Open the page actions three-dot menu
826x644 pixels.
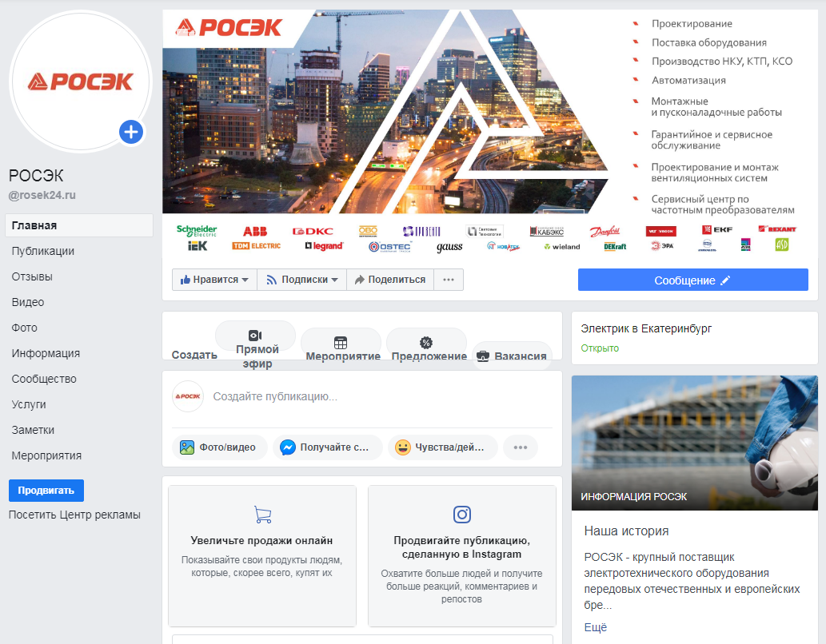coord(449,280)
